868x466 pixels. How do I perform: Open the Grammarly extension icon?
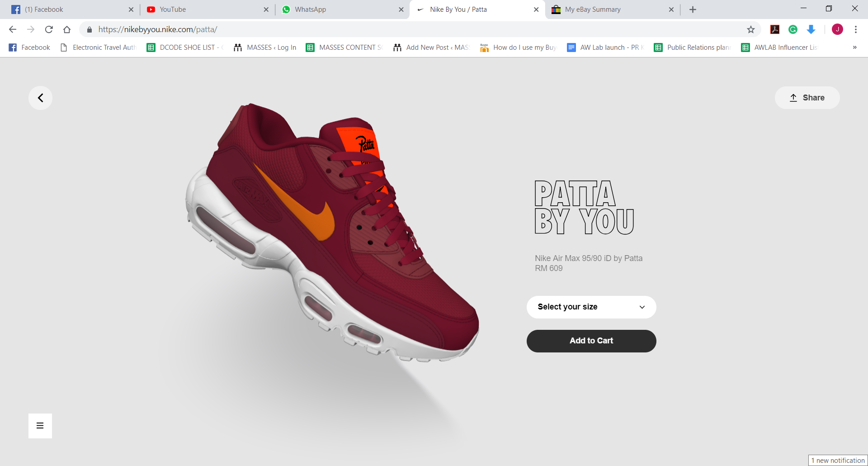click(x=793, y=29)
